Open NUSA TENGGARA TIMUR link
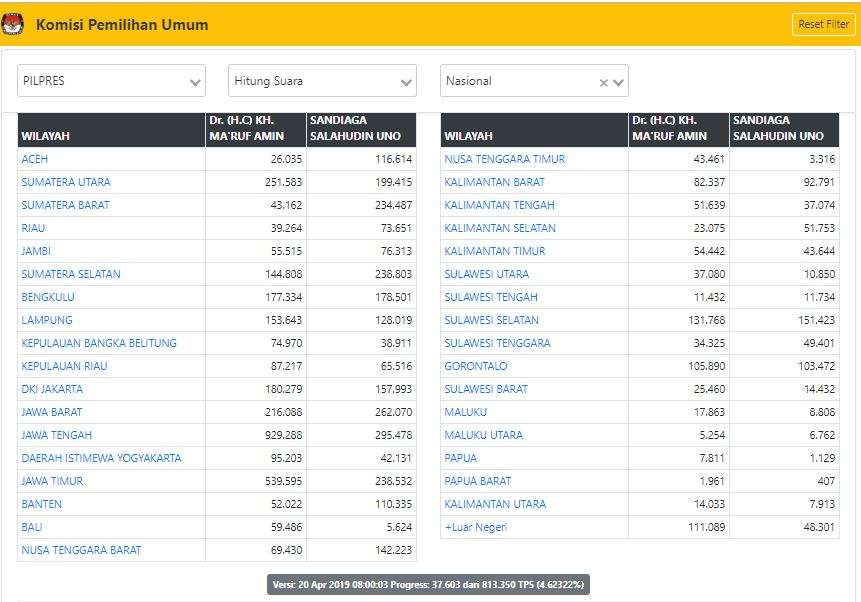 (505, 159)
